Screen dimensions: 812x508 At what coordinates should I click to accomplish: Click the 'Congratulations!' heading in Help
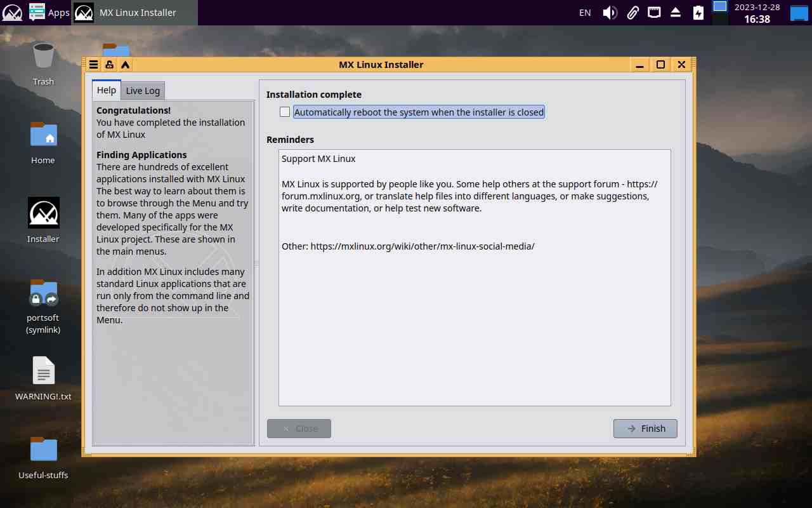pyautogui.click(x=133, y=110)
